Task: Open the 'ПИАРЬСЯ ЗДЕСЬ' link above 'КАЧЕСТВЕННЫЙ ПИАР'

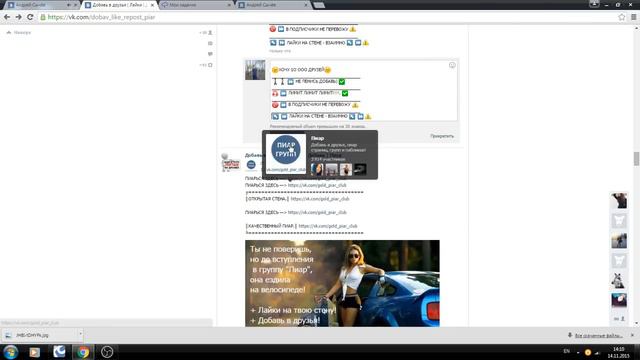Action: [x=317, y=212]
